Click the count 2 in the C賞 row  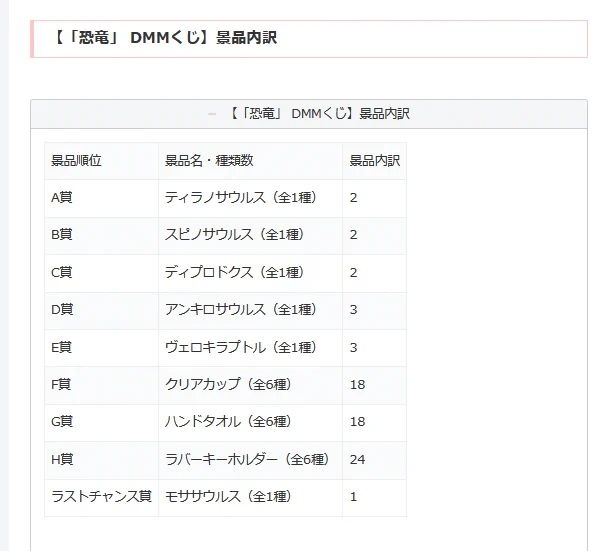point(353,273)
